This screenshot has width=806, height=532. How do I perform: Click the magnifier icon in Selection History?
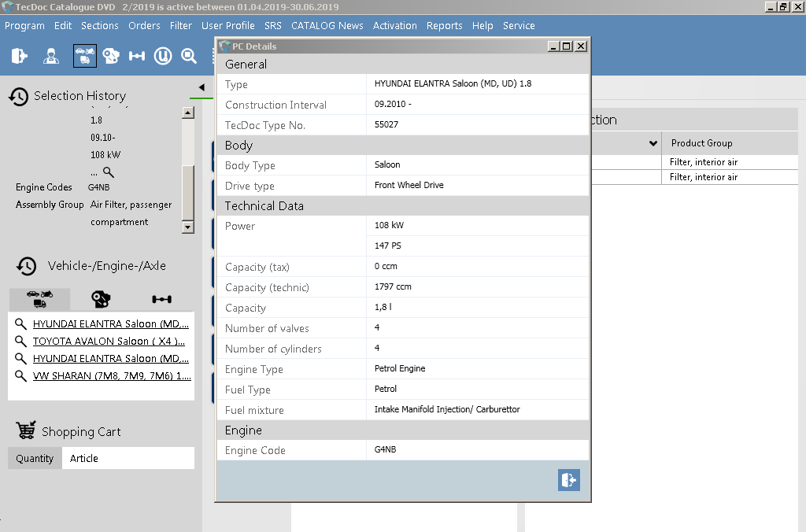click(x=109, y=172)
